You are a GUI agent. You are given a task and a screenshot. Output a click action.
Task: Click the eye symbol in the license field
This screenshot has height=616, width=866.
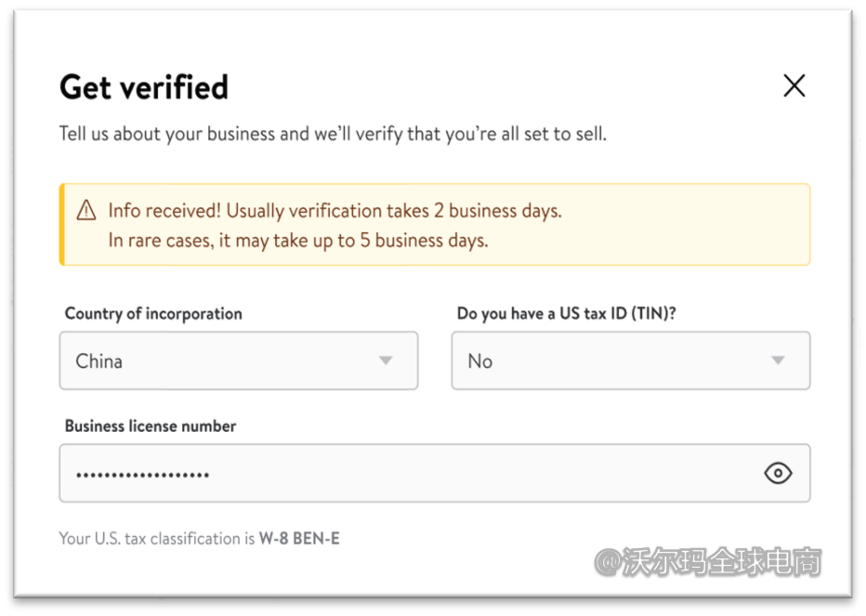click(x=778, y=473)
